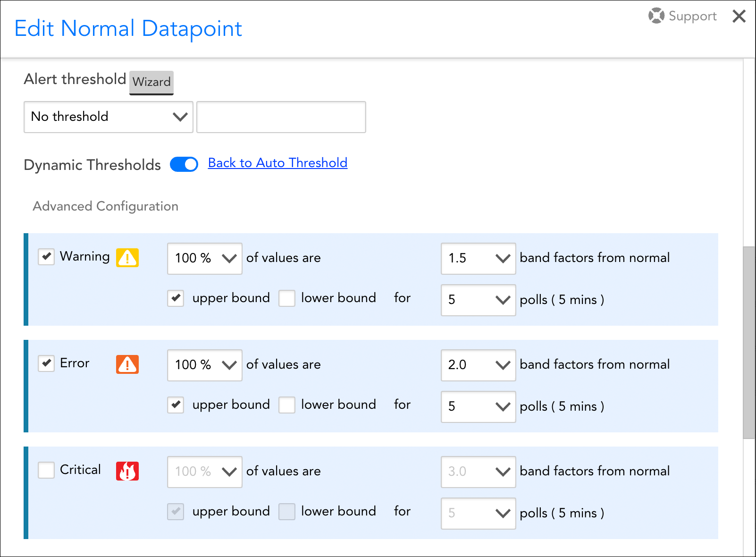Open the Warning percentage dropdown showing 100%

tap(204, 259)
